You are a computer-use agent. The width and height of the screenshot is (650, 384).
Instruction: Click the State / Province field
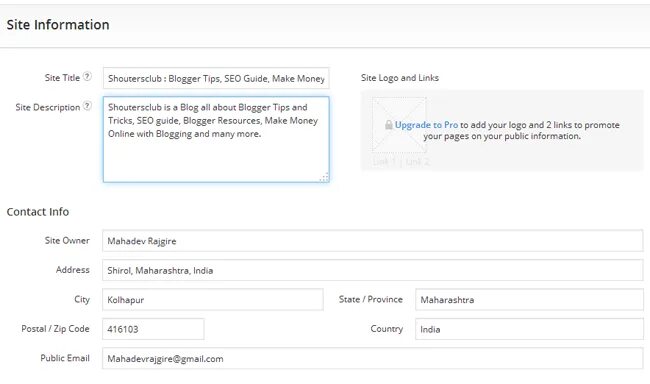529,300
